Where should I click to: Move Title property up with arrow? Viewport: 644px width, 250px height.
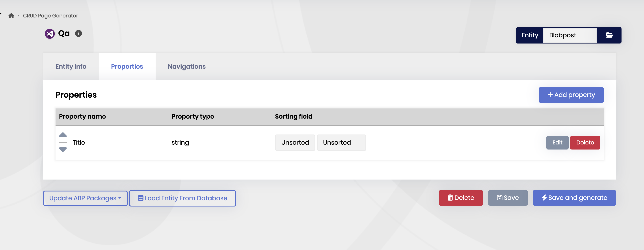pyautogui.click(x=63, y=135)
